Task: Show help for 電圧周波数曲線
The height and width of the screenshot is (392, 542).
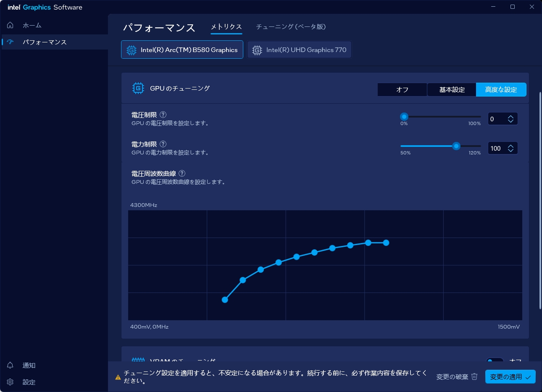Action: pyautogui.click(x=182, y=173)
